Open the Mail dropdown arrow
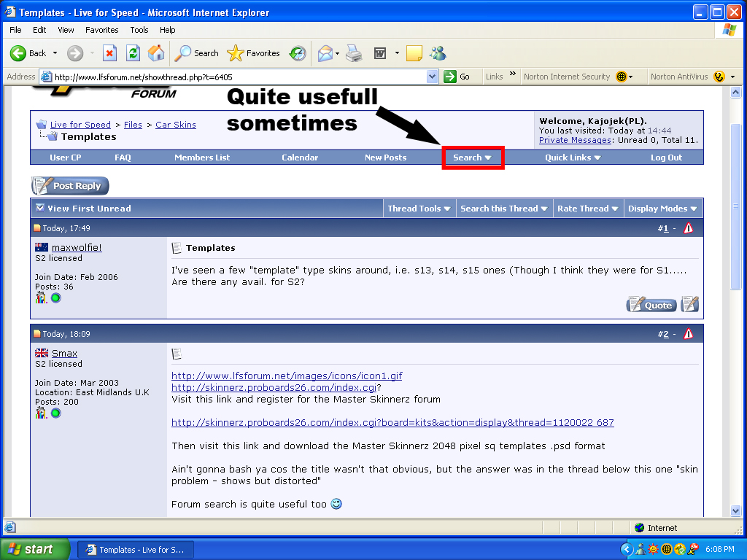This screenshot has width=747, height=560. click(337, 53)
